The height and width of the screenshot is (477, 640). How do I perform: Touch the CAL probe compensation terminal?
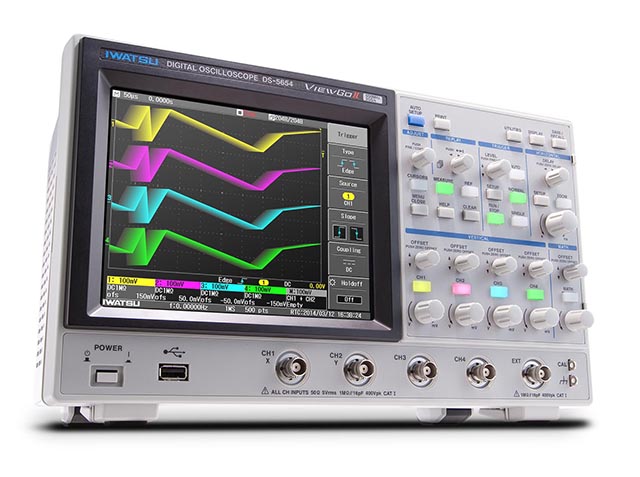tap(572, 365)
